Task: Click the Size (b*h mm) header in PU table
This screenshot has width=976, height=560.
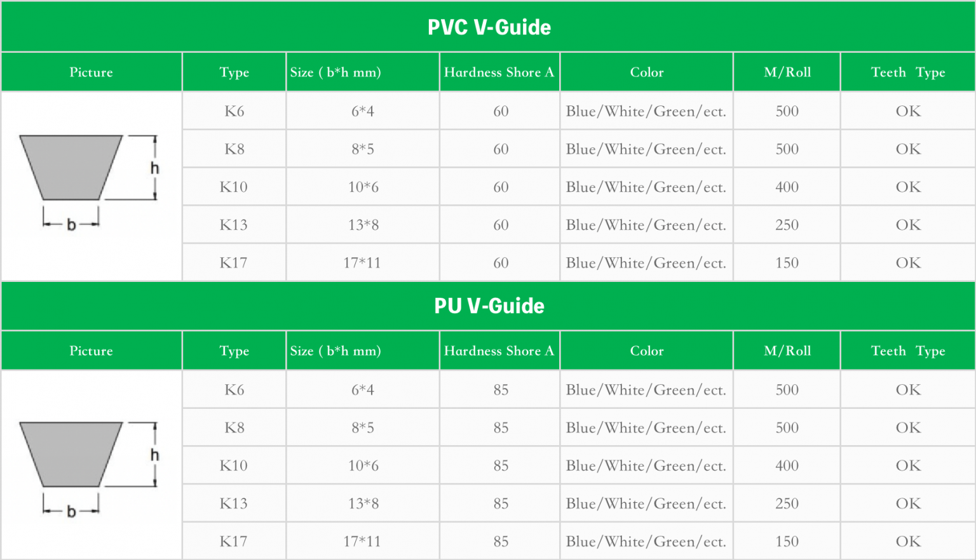Action: pos(362,350)
